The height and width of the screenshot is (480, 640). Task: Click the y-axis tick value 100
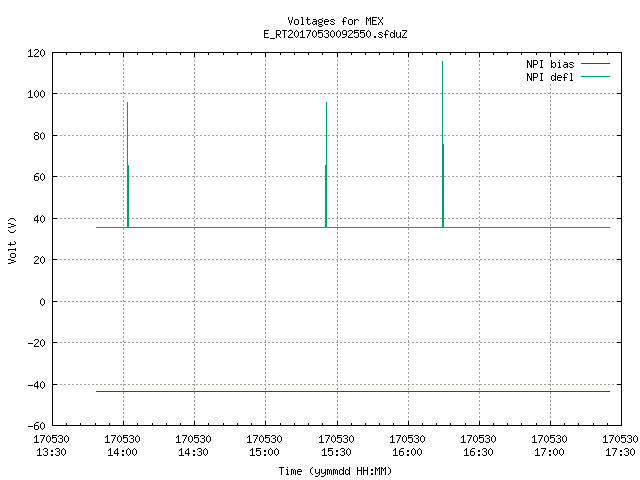click(36, 94)
